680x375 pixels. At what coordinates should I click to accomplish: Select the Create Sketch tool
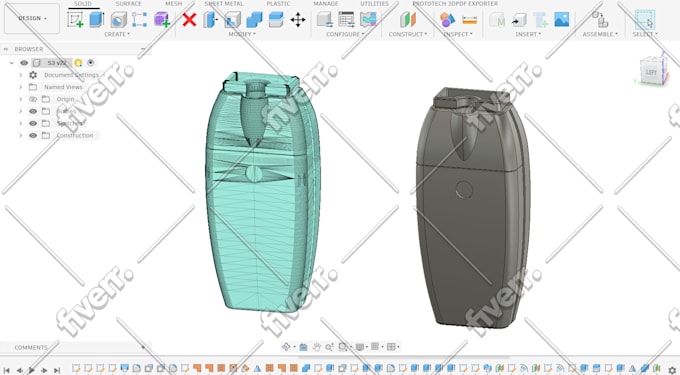click(x=75, y=20)
